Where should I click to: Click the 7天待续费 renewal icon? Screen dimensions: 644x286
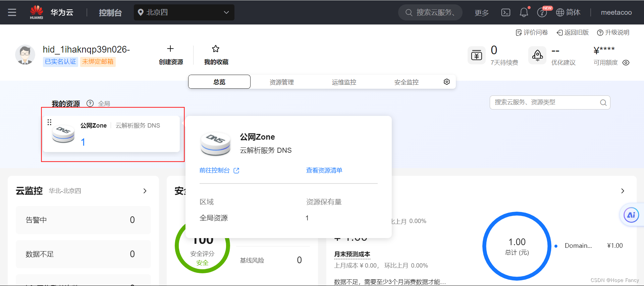point(477,55)
